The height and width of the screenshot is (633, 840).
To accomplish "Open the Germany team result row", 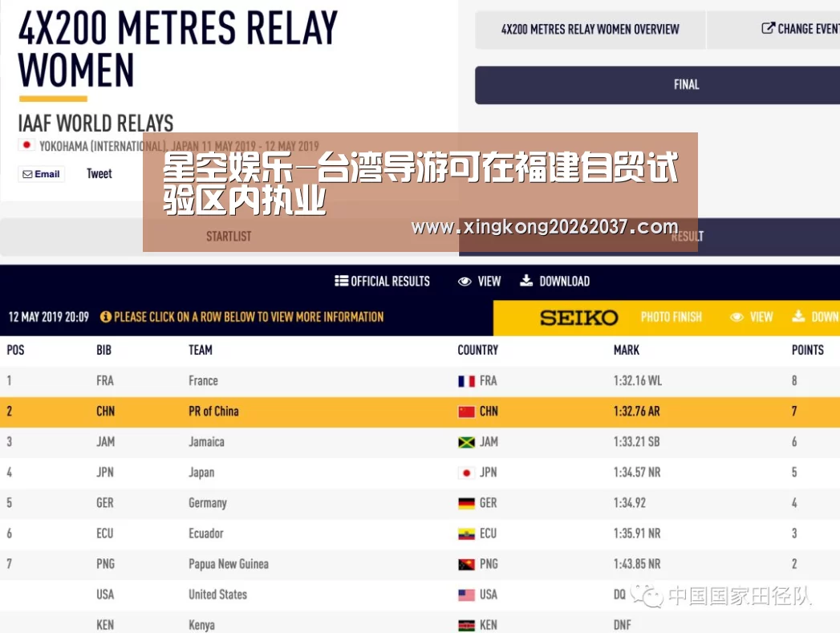I will tap(420, 503).
